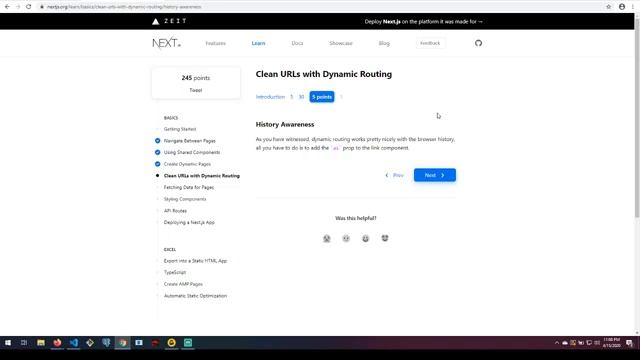
Task: Open Export into a Static HTML App
Action: coord(195,261)
